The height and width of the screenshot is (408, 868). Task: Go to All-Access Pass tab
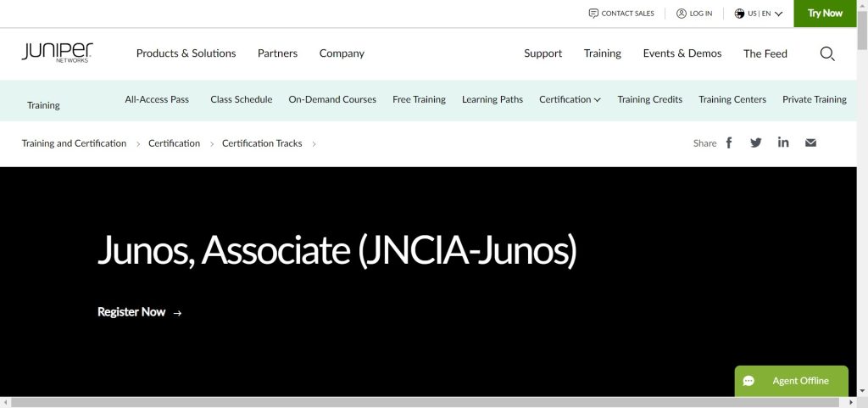pos(157,99)
